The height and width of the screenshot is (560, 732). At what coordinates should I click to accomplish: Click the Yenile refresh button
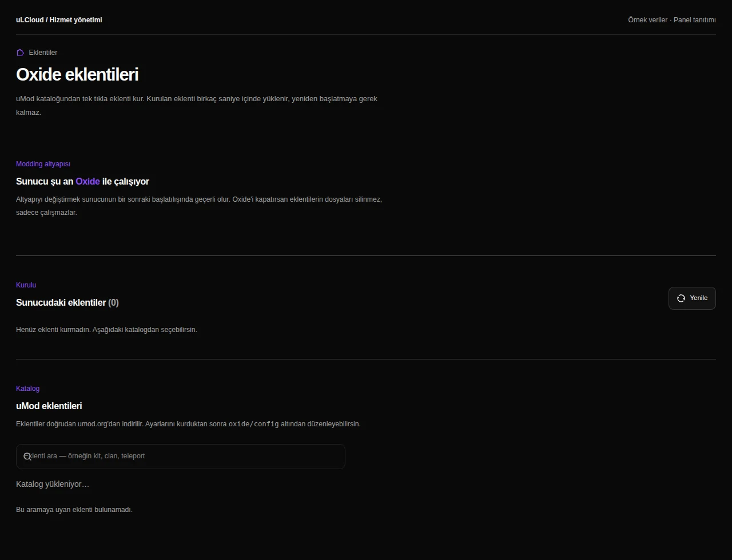point(692,298)
